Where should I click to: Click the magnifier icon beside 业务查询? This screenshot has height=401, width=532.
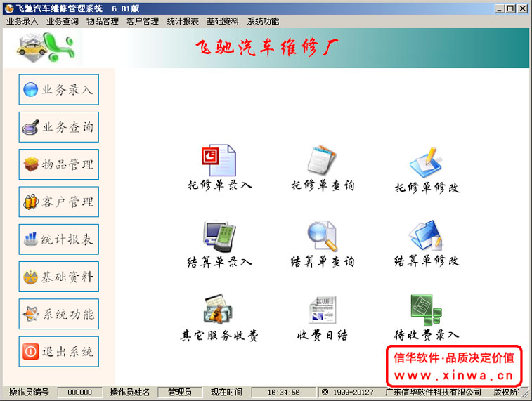(30, 127)
